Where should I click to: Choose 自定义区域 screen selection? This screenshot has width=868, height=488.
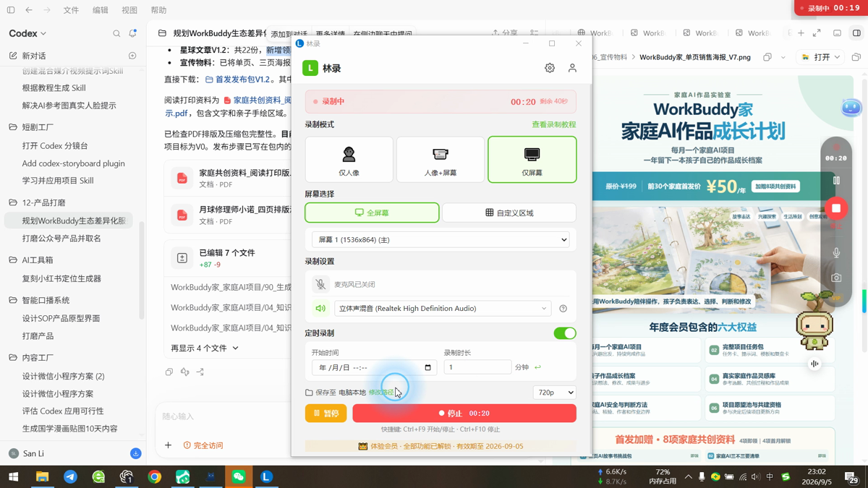click(509, 213)
